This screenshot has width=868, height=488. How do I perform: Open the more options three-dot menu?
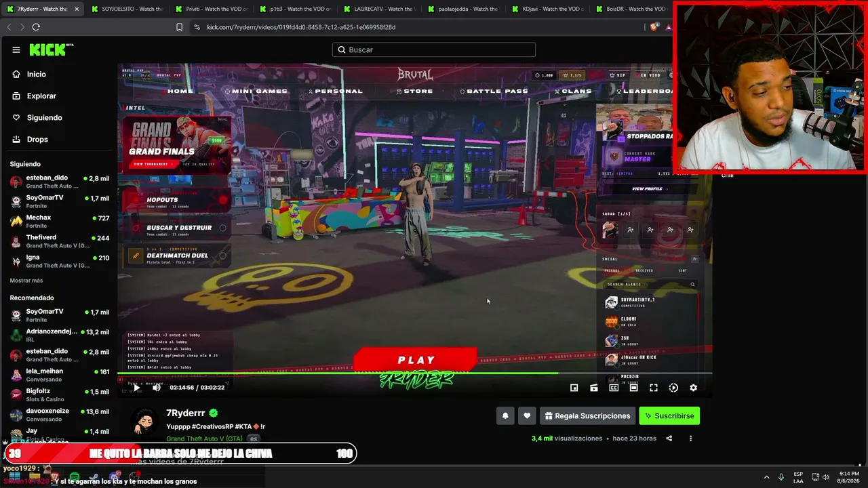[x=690, y=439]
